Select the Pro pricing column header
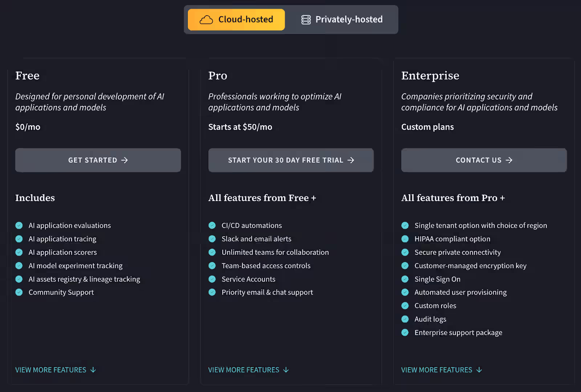The width and height of the screenshot is (581, 392). pos(218,76)
